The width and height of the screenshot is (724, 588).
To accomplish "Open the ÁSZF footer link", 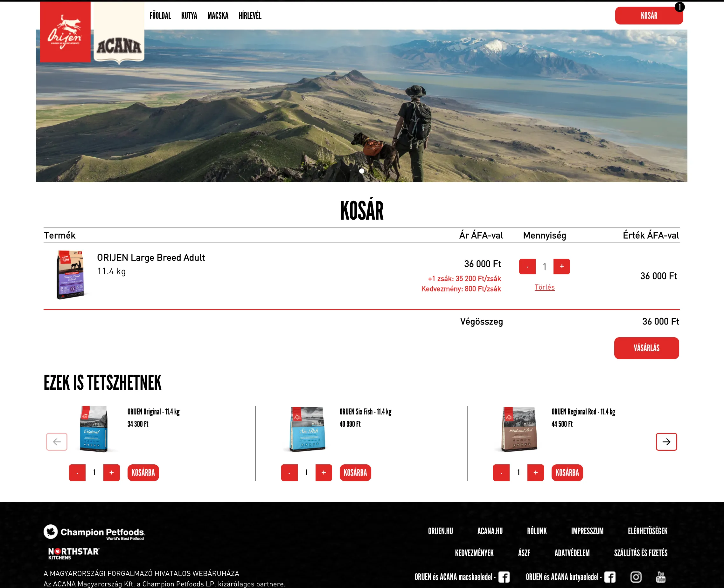I will [524, 553].
